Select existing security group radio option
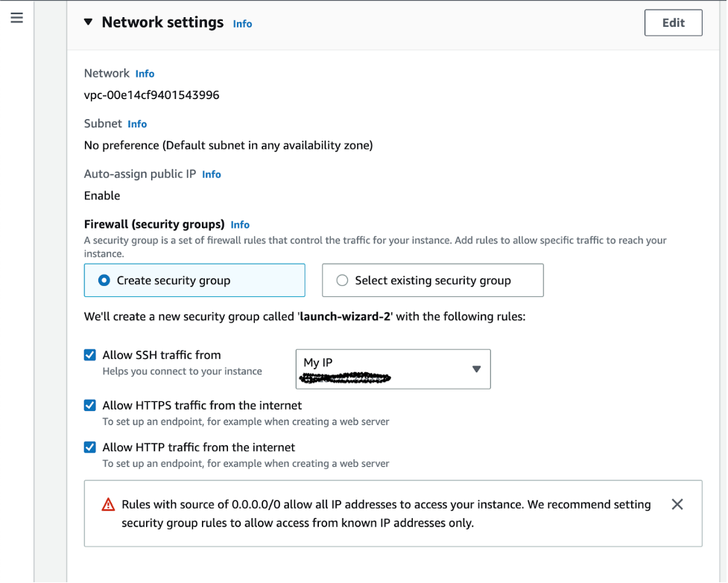This screenshot has width=728, height=583. tap(433, 280)
